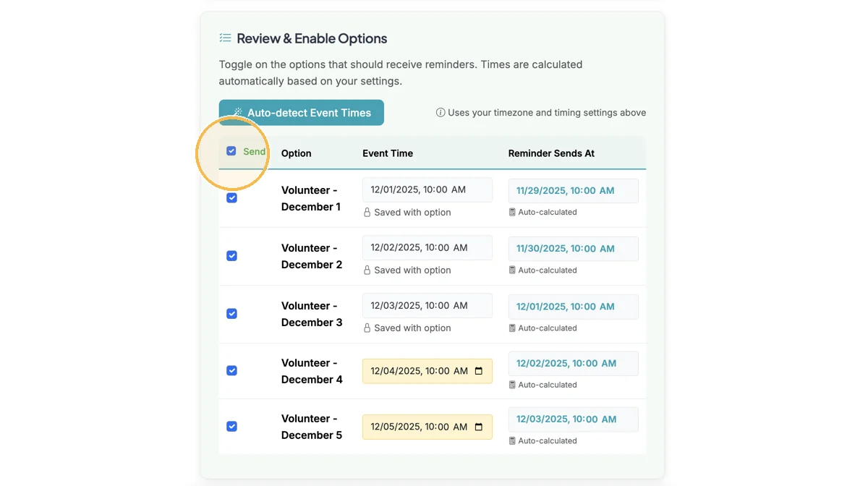Click lock icon under December 2 event time
This screenshot has width=868, height=486.
(367, 270)
